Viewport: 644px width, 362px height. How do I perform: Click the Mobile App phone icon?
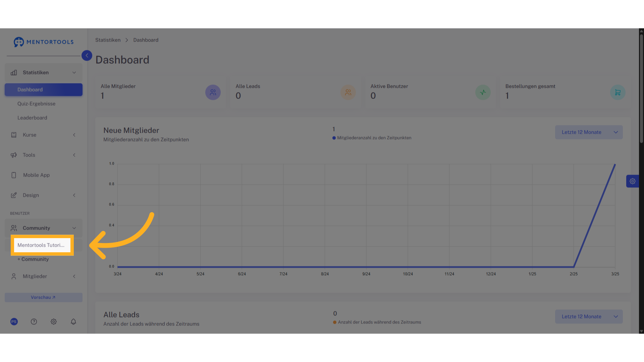coord(14,175)
